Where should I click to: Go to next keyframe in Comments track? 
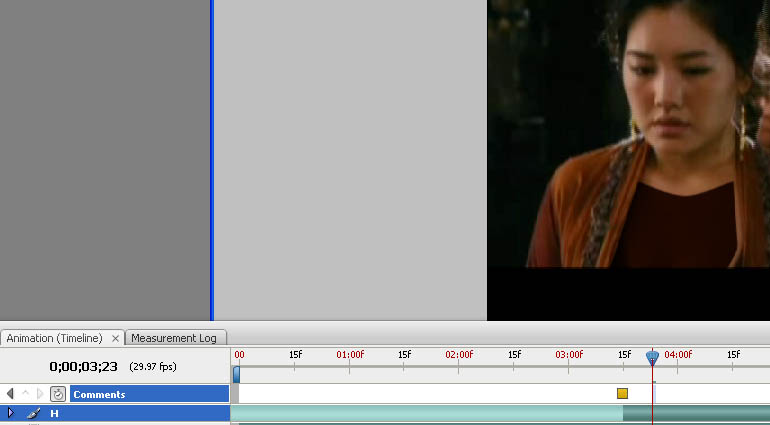pyautogui.click(x=40, y=394)
